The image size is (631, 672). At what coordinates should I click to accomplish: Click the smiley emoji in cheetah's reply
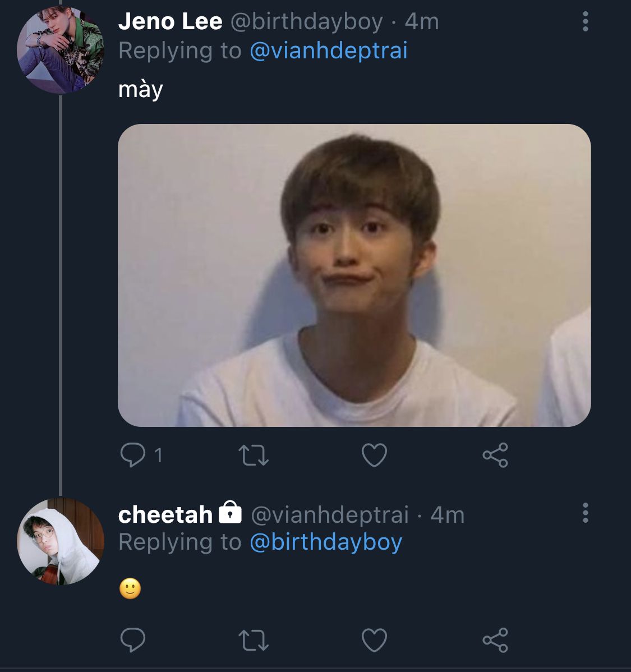(x=130, y=589)
